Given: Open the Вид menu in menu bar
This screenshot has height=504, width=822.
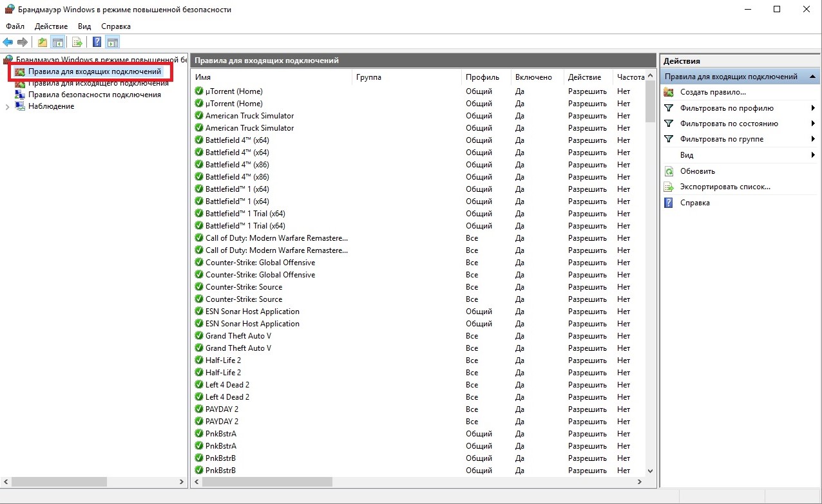Looking at the screenshot, I should coord(84,26).
